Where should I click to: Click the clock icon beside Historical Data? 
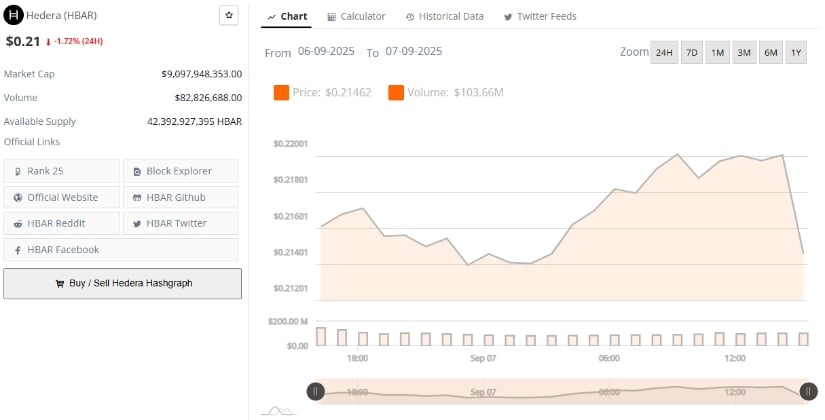pos(410,17)
